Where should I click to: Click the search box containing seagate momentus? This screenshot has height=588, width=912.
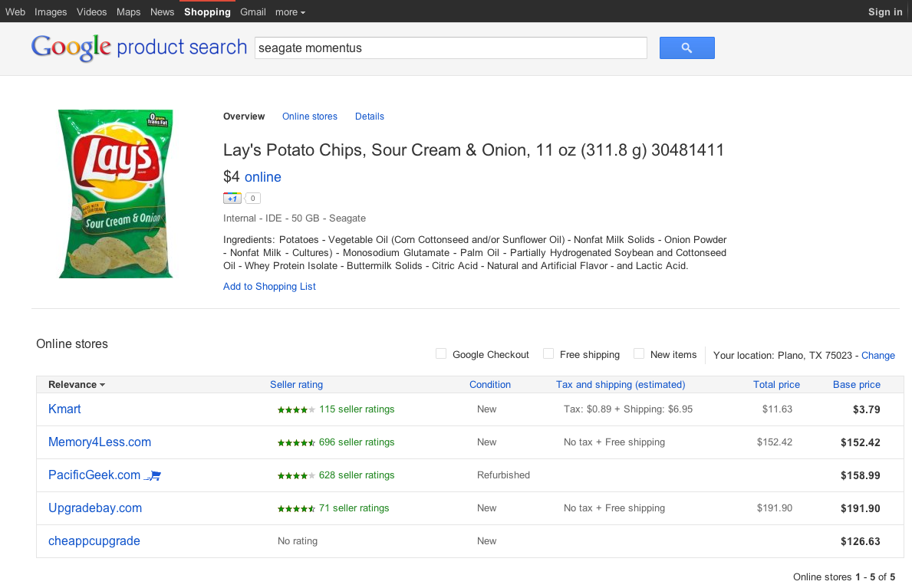coord(451,48)
